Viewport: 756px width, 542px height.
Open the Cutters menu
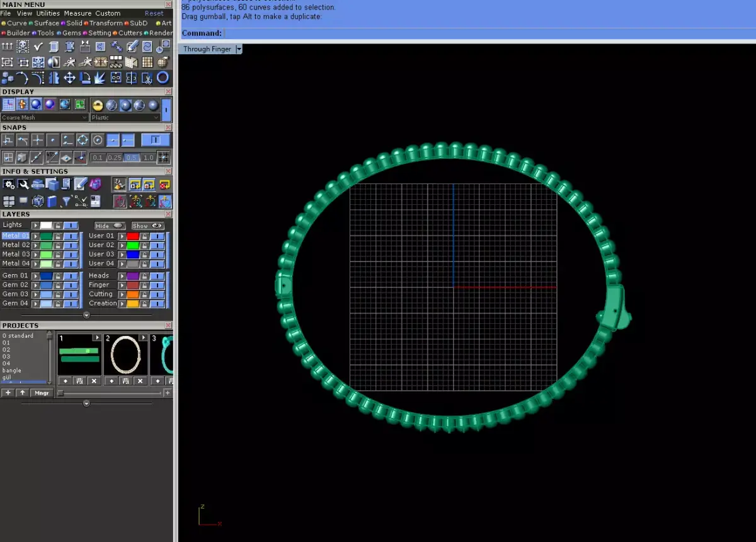[130, 33]
